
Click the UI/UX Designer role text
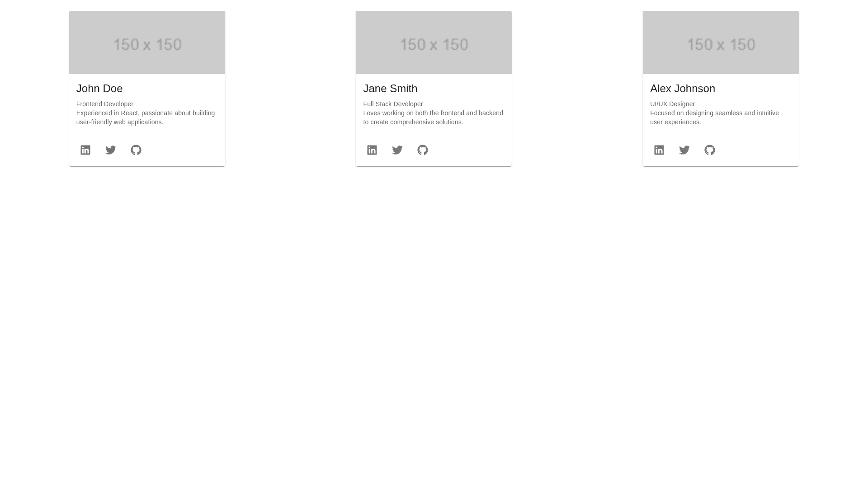[672, 104]
